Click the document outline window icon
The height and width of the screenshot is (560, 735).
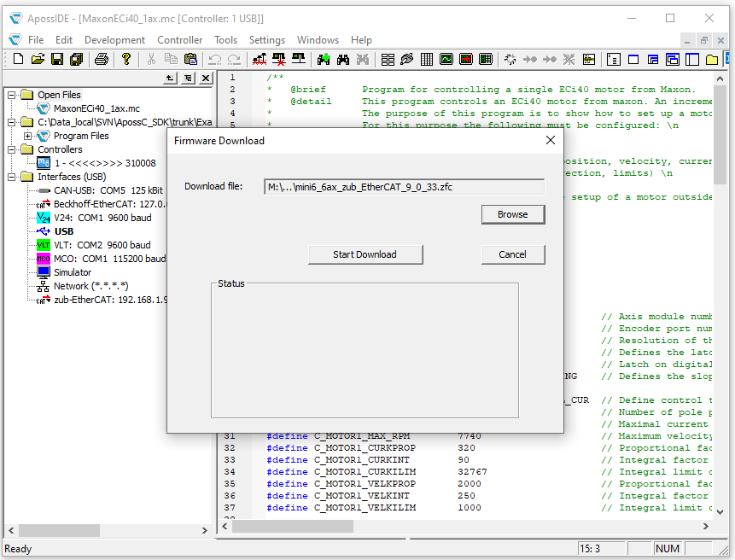tap(614, 59)
